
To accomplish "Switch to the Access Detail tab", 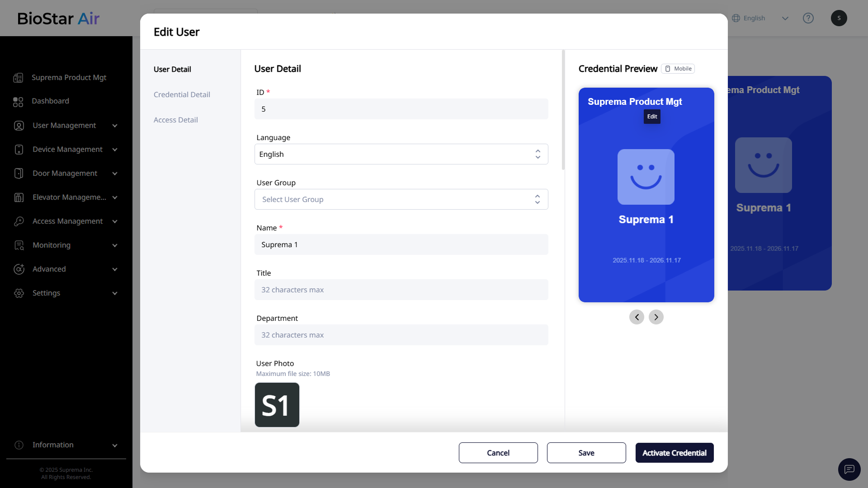I will pyautogui.click(x=175, y=120).
